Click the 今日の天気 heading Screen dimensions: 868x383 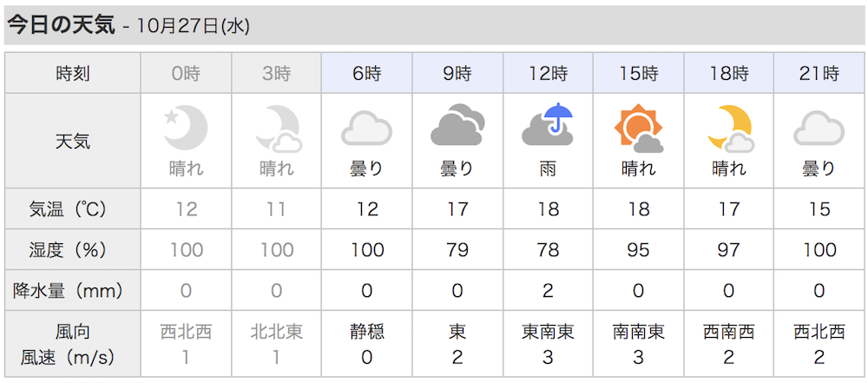(x=62, y=25)
